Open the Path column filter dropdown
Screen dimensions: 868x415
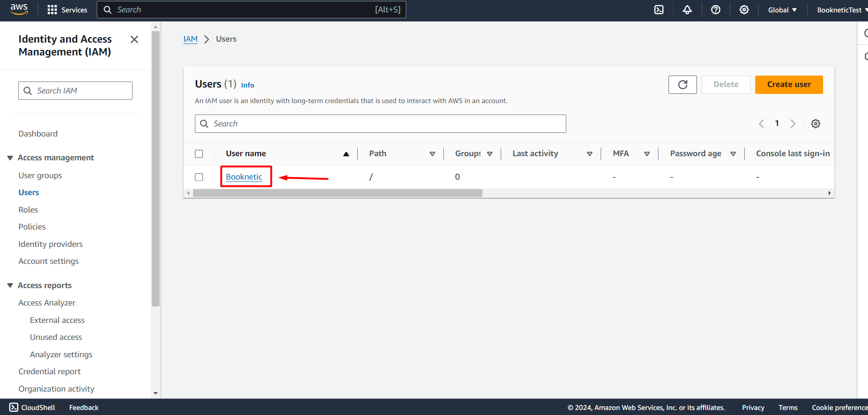[432, 153]
